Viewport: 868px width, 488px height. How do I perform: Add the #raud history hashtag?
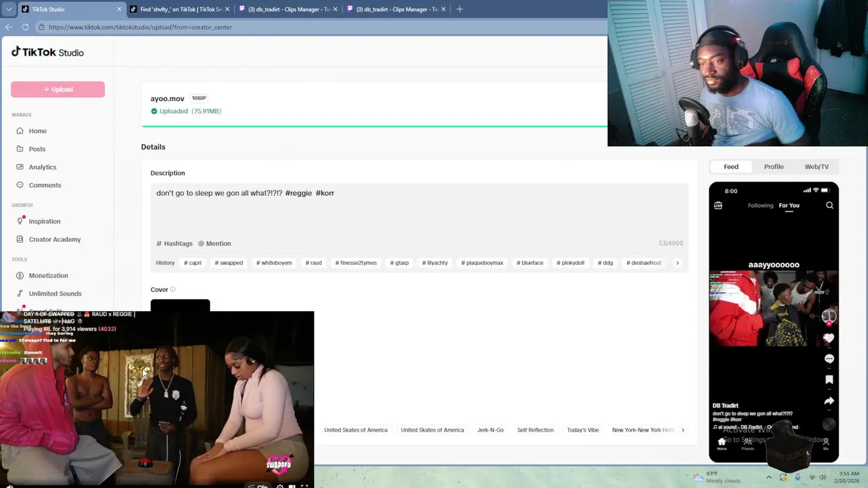tap(313, 263)
